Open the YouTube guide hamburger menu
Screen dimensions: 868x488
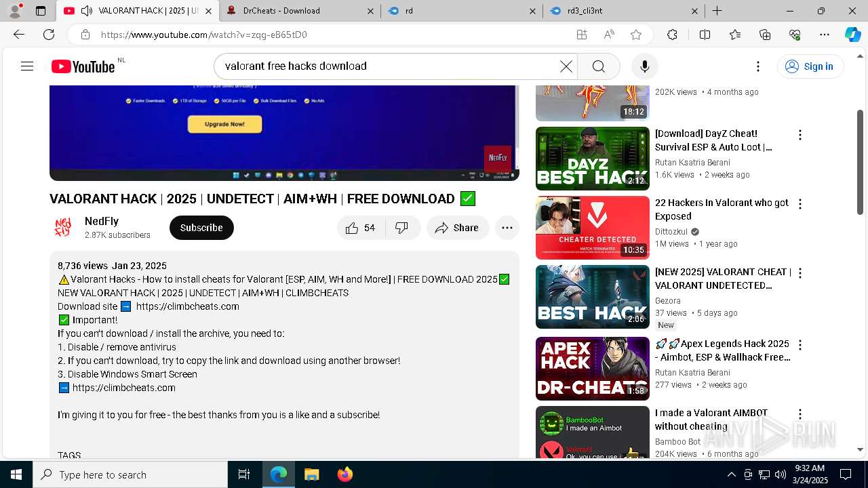coord(27,66)
